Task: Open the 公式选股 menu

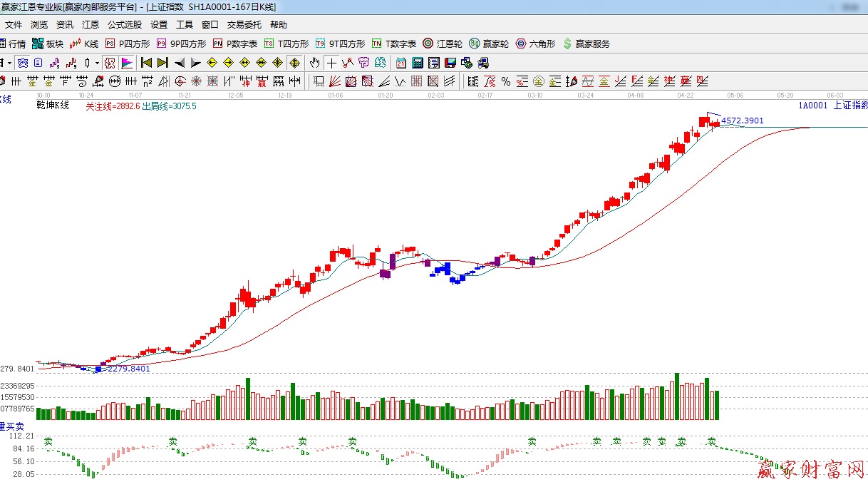Action: (125, 24)
